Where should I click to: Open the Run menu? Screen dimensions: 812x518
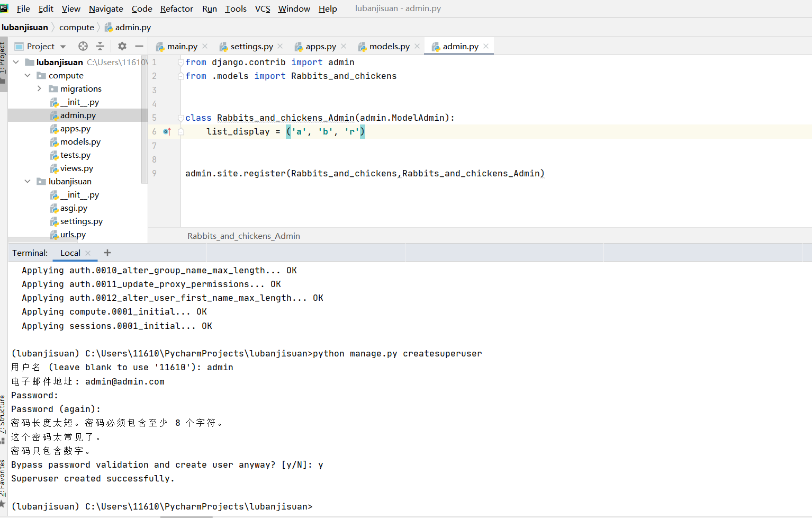click(210, 8)
